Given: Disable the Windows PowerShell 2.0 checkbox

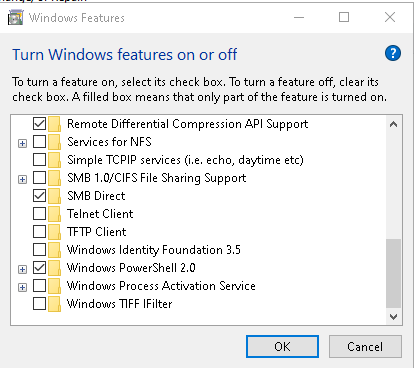Looking at the screenshot, I should 39,268.
